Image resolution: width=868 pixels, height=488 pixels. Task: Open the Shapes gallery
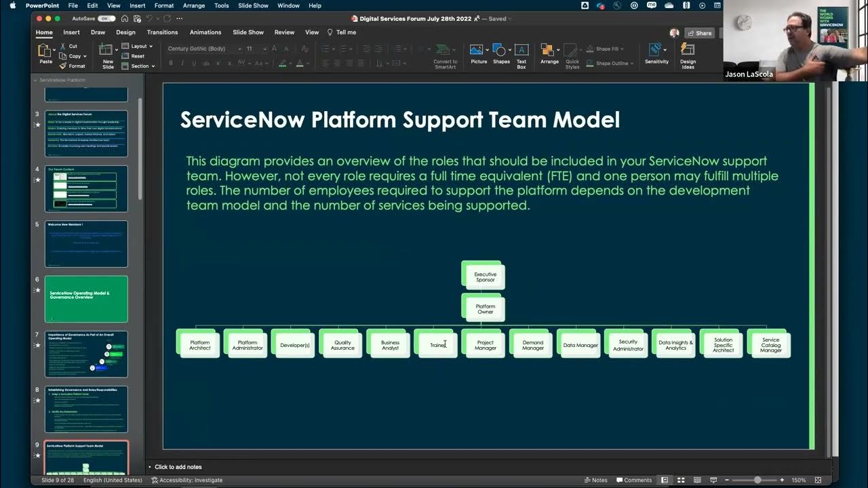pyautogui.click(x=501, y=55)
